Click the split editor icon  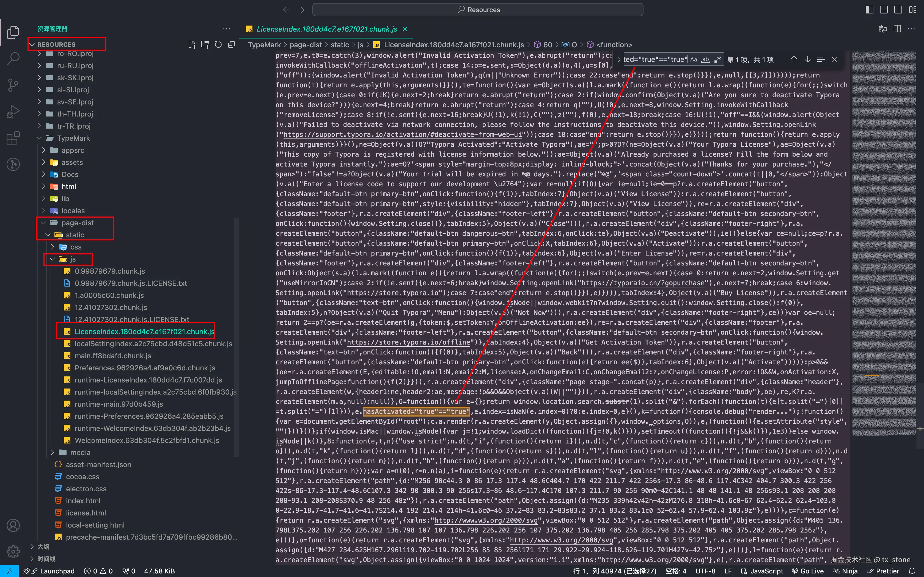[x=897, y=29]
